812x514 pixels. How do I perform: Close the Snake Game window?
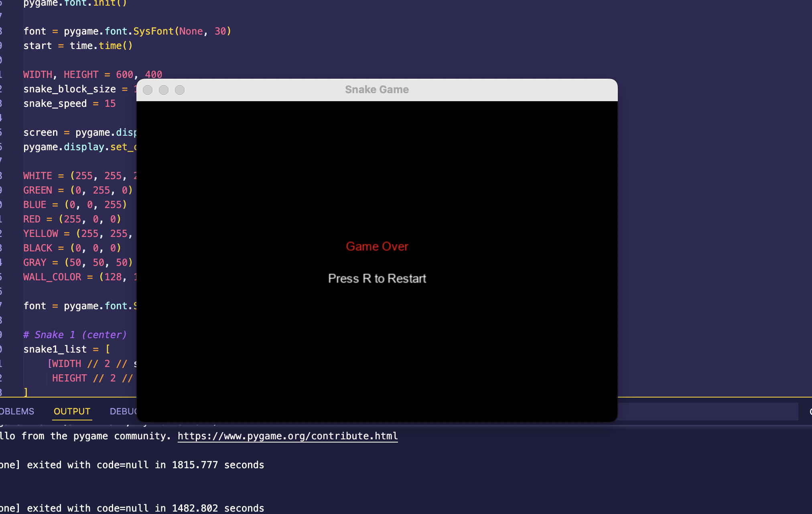148,90
